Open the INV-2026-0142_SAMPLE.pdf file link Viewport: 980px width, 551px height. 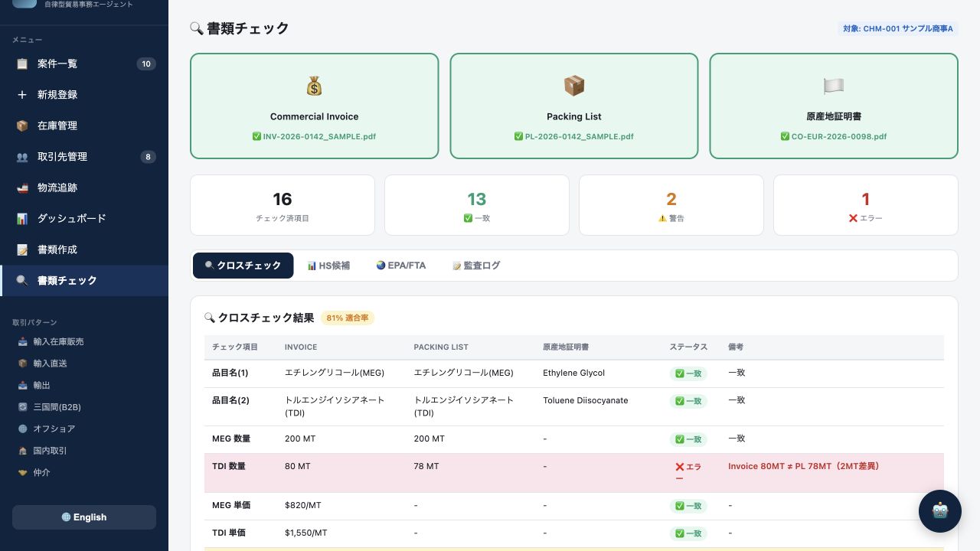pyautogui.click(x=314, y=137)
